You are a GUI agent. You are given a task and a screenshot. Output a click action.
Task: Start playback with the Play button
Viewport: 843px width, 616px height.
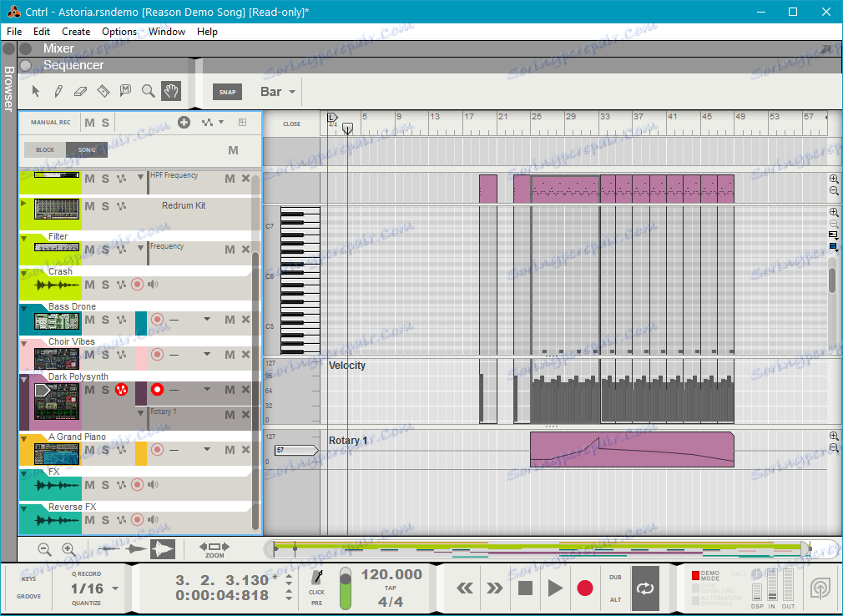pyautogui.click(x=555, y=588)
